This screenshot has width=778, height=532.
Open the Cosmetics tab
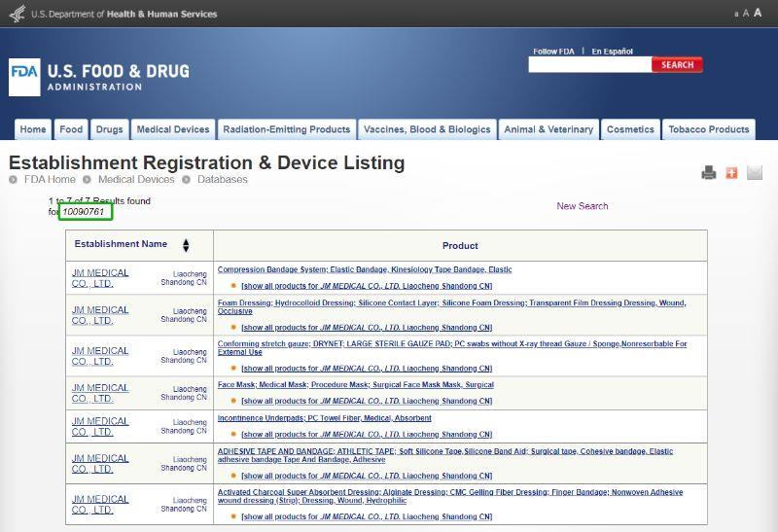[x=630, y=129]
